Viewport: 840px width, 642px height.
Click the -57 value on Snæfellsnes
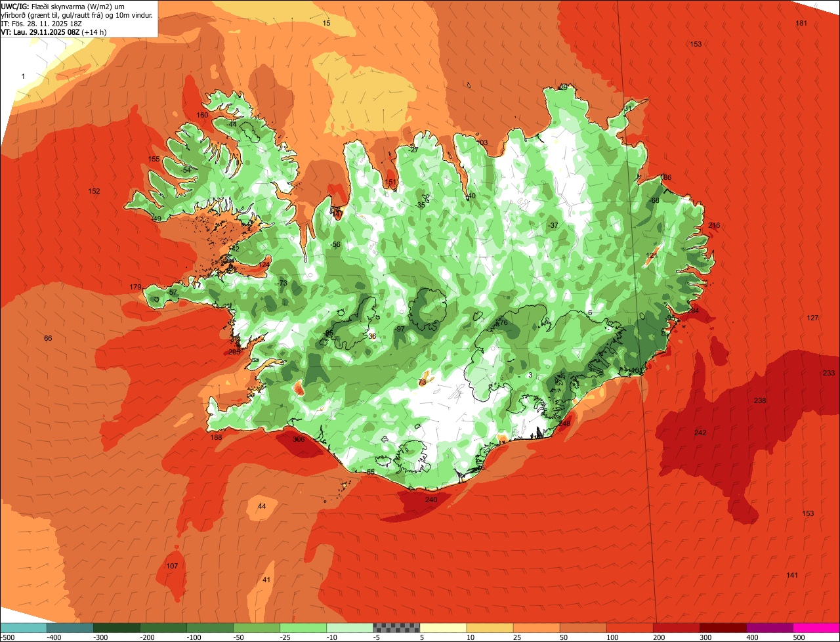click(172, 292)
